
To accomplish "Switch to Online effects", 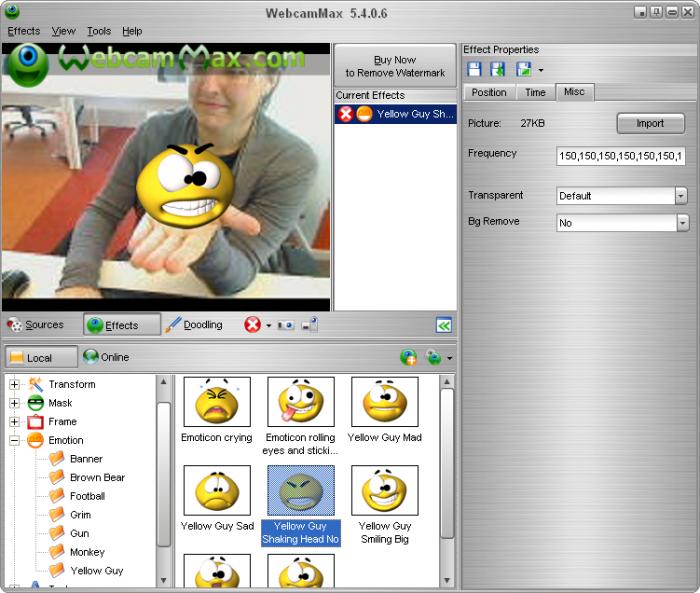I will 106,357.
